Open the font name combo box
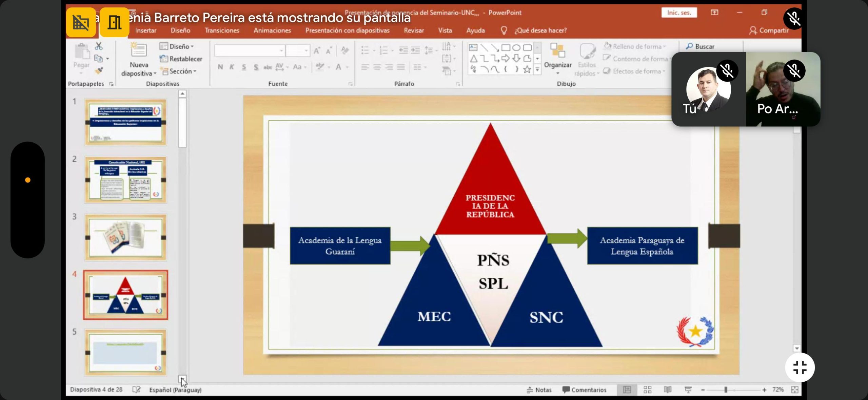Viewport: 868px width, 400px height. click(x=250, y=51)
